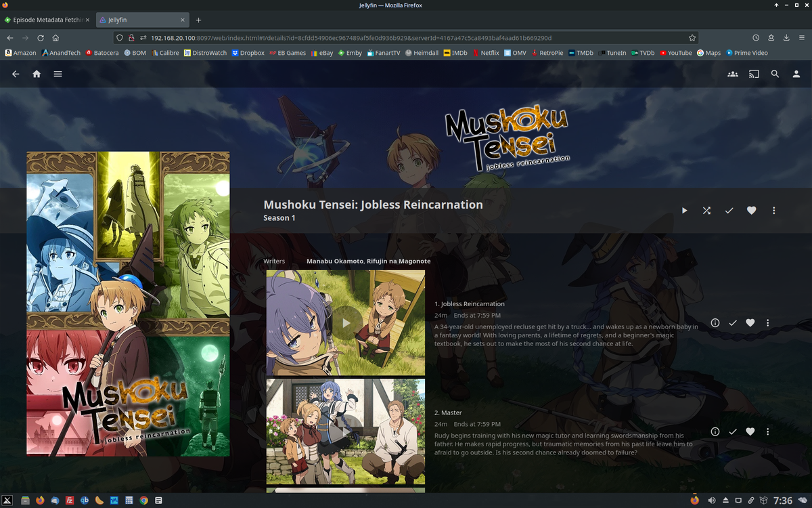The height and width of the screenshot is (508, 812).
Task: Open the Netflix bookmark
Action: 486,53
